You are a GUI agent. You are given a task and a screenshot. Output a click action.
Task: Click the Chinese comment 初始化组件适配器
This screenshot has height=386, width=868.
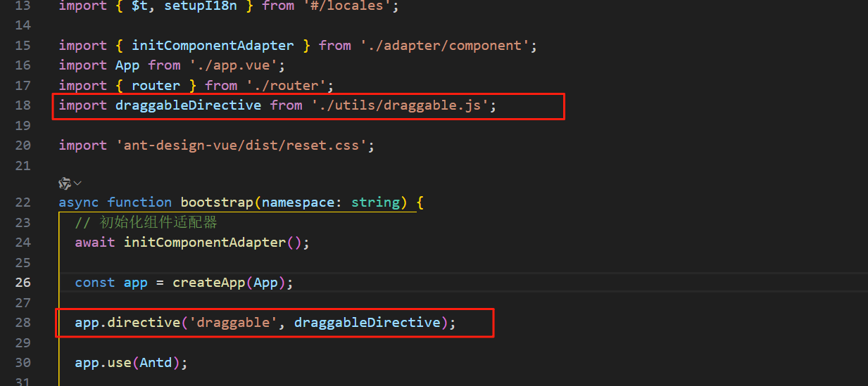tap(158, 223)
